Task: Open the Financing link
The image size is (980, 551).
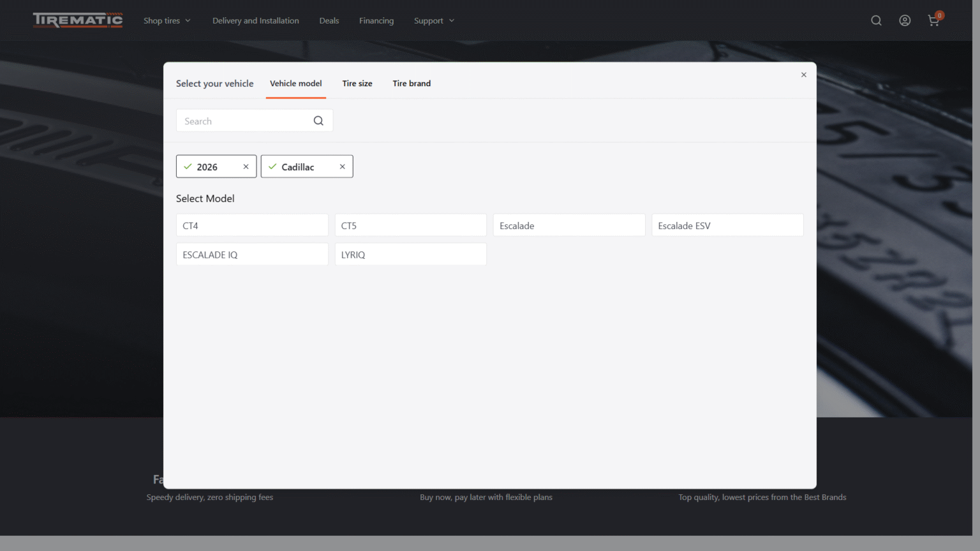Action: 376,20
